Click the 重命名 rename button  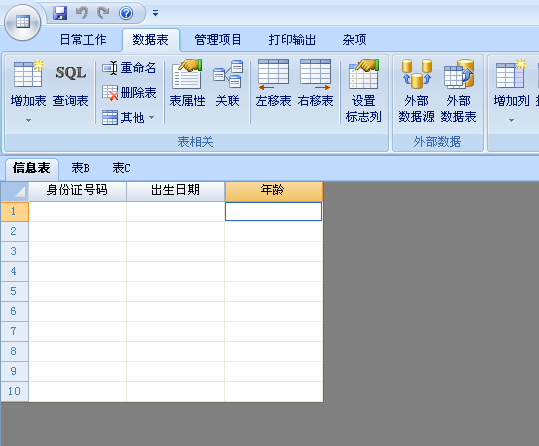tap(129, 68)
